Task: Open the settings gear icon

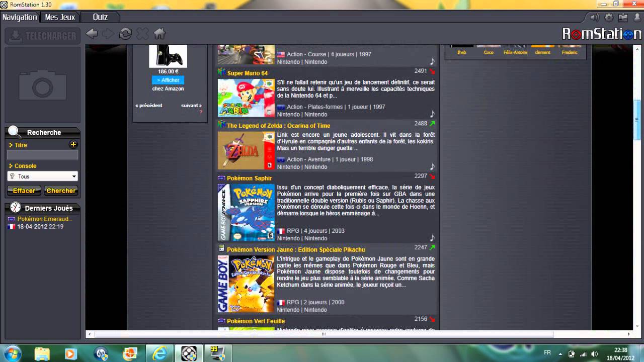Action: coord(609,17)
